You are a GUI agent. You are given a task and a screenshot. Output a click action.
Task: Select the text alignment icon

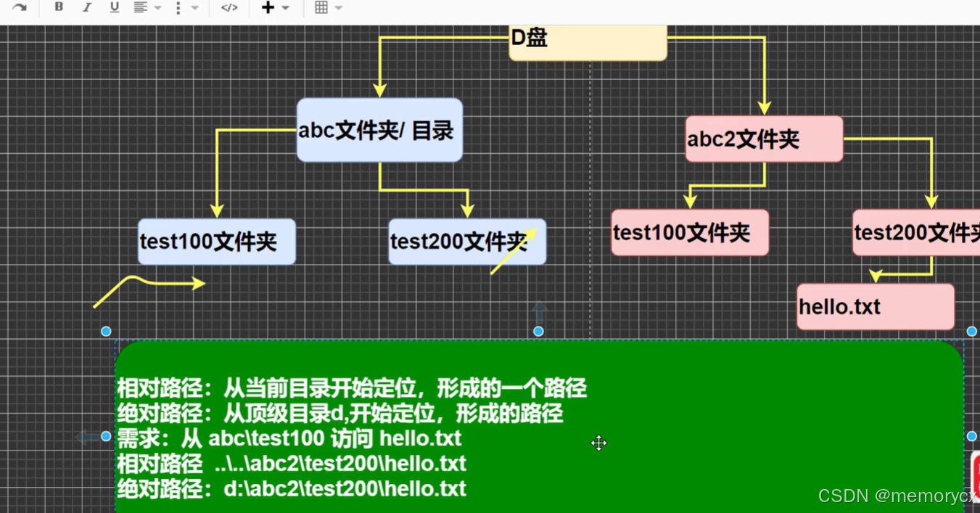click(141, 9)
